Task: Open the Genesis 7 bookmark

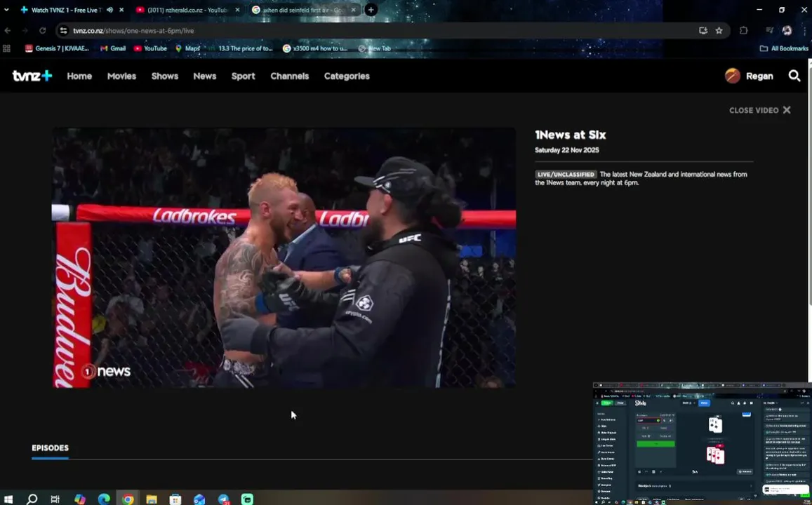Action: pyautogui.click(x=57, y=48)
